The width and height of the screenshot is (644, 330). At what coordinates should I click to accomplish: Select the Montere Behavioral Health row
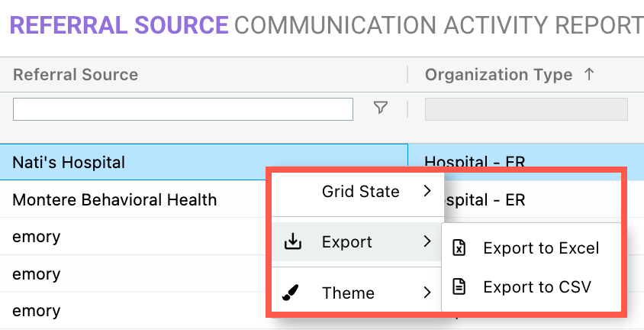(x=114, y=200)
